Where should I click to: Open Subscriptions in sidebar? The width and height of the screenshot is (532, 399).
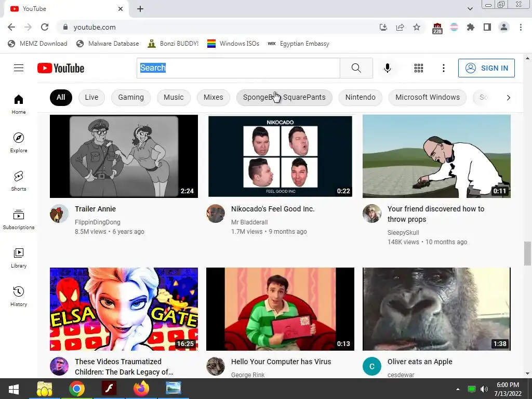(x=19, y=220)
